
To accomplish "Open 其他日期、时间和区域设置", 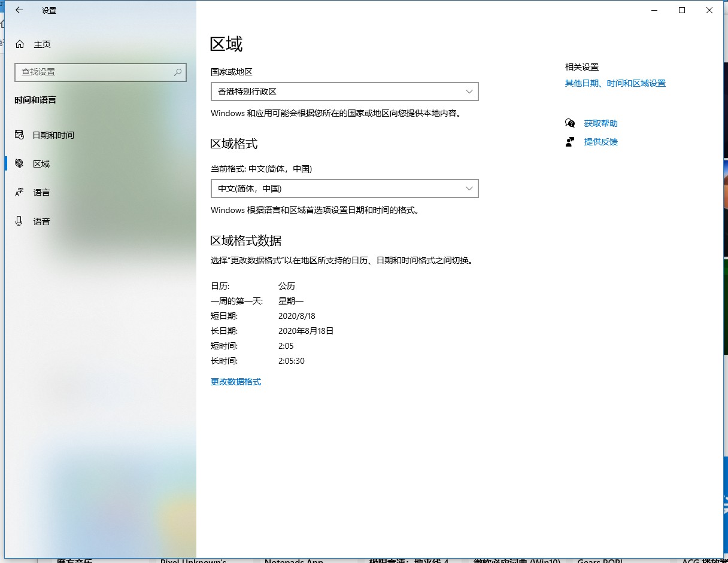I will (614, 83).
